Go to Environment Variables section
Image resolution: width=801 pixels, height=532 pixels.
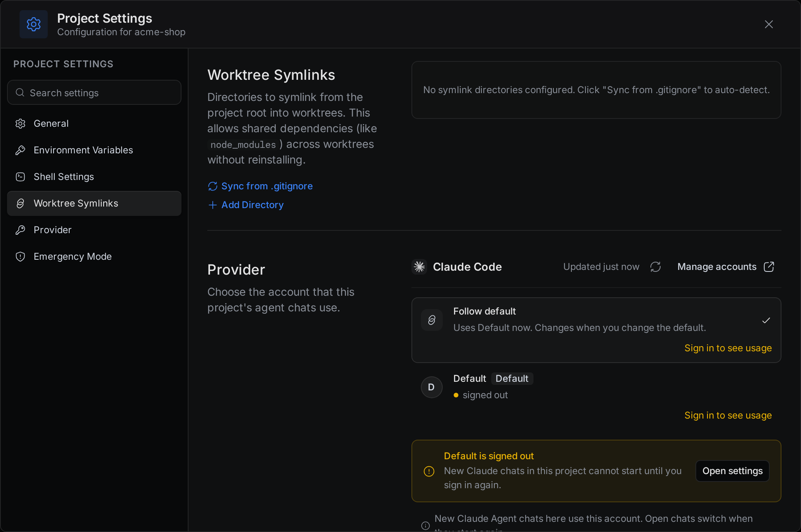(x=94, y=150)
